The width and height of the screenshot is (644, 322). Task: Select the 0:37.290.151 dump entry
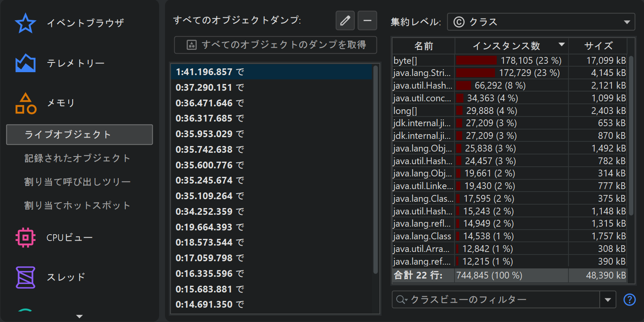point(204,88)
